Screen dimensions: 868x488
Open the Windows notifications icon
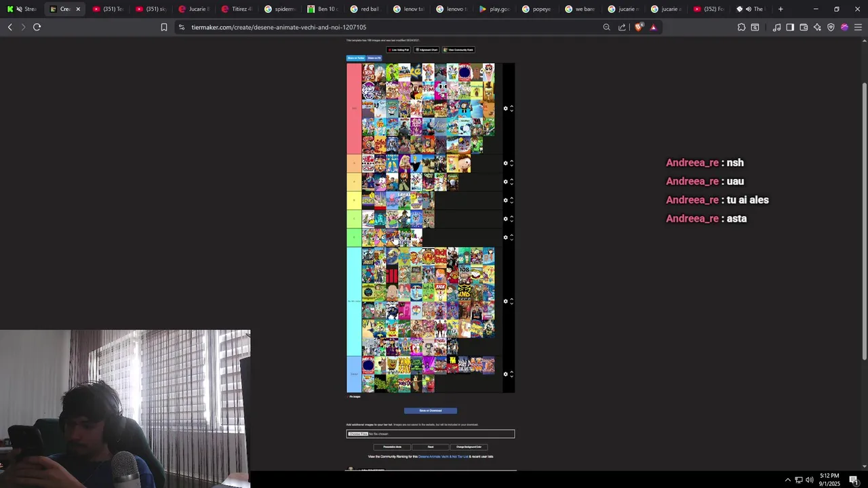pyautogui.click(x=854, y=480)
